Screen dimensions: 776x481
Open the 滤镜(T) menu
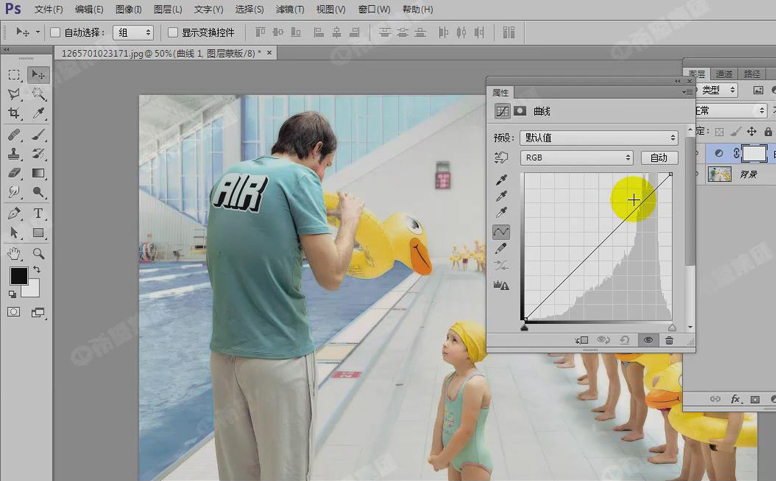(x=290, y=9)
